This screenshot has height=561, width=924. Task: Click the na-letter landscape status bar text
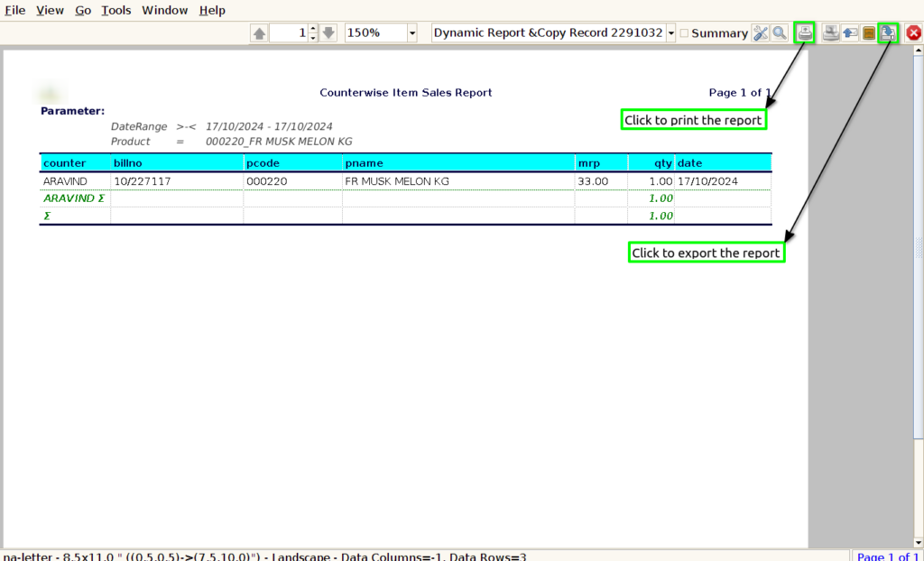265,556
